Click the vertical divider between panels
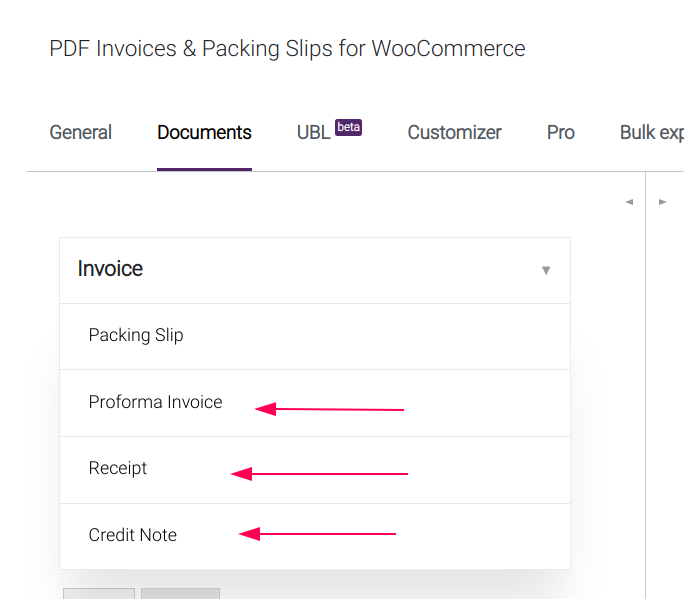The height and width of the screenshot is (599, 684). (646, 400)
